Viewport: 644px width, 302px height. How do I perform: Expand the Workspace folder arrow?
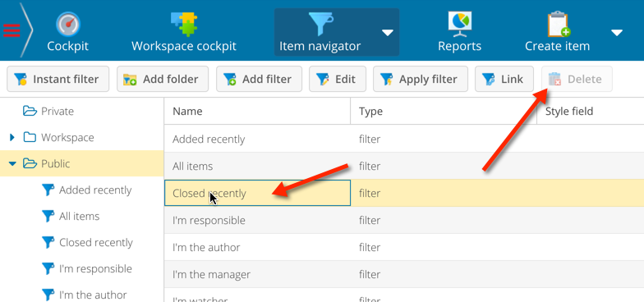[11, 138]
